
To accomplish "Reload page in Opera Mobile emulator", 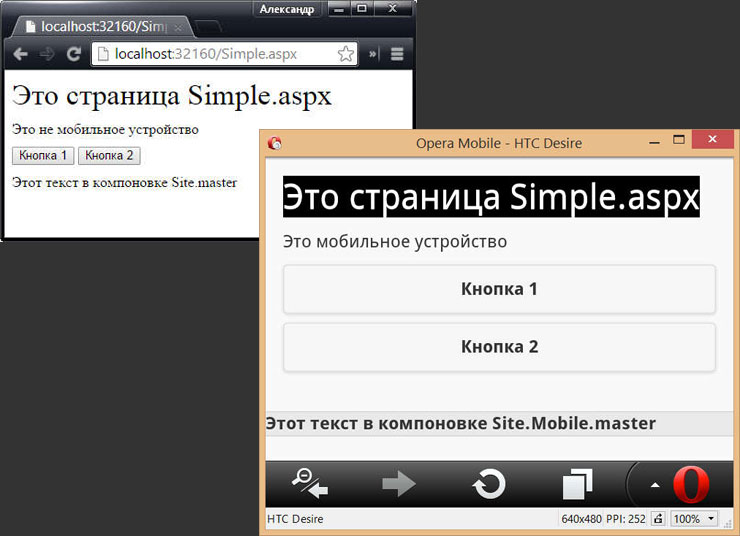I will [489, 484].
